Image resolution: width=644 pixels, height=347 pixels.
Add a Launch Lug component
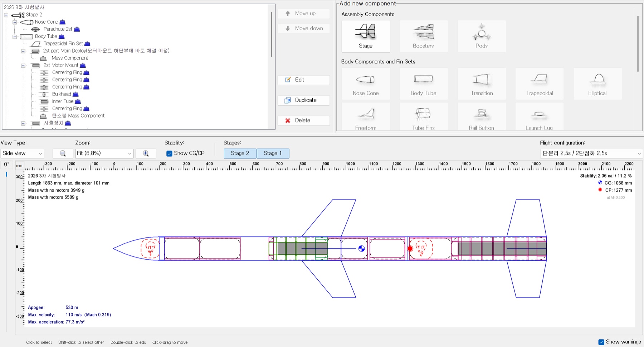coord(540,117)
